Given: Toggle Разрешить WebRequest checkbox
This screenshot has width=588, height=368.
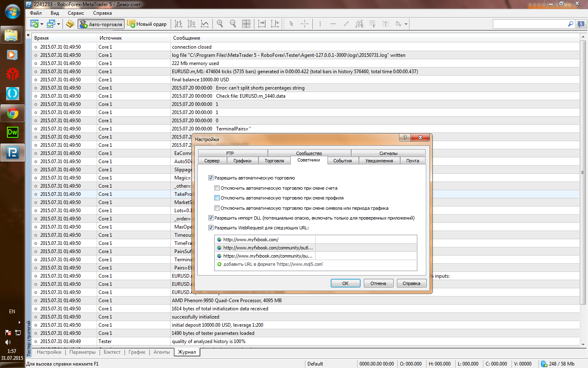Looking at the screenshot, I should pos(211,228).
